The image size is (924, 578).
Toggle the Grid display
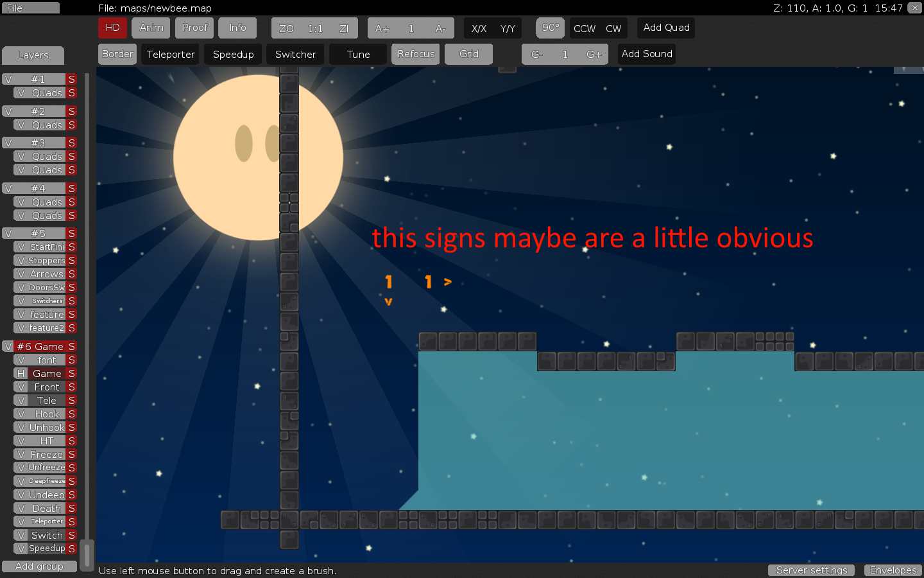468,54
